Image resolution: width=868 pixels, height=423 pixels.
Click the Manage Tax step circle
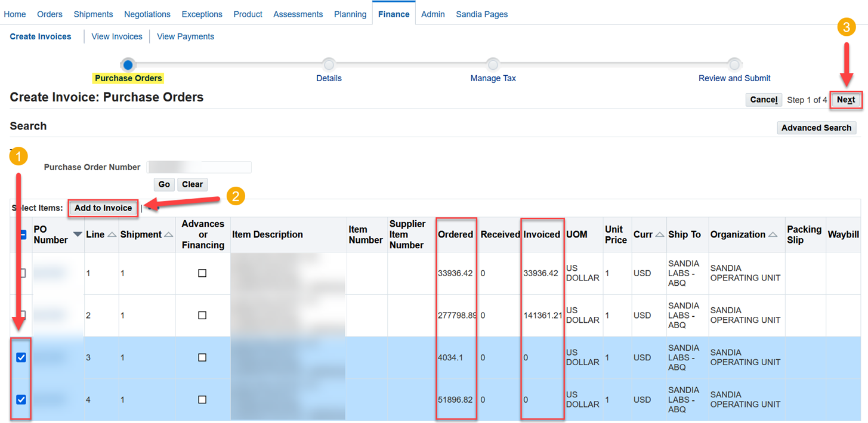493,64
